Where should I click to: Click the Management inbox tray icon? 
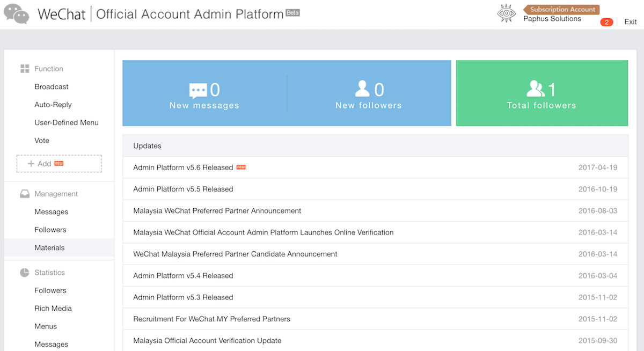[x=25, y=194]
